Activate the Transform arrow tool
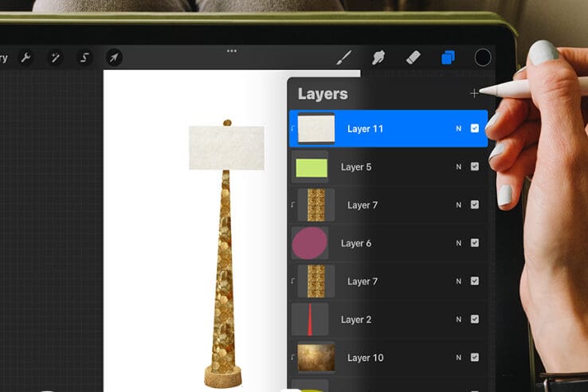Viewport: 588px width, 392px height. (114, 58)
